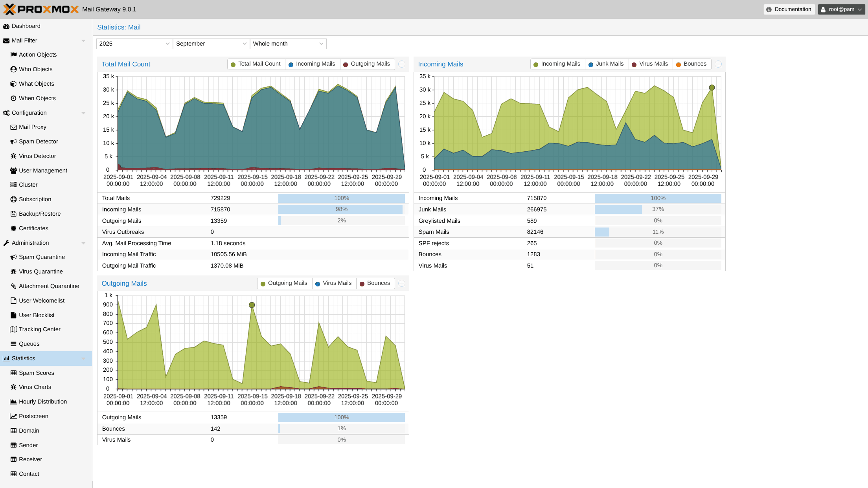Screen dimensions: 868x488
Task: Open the Documentation
Action: (789, 9)
